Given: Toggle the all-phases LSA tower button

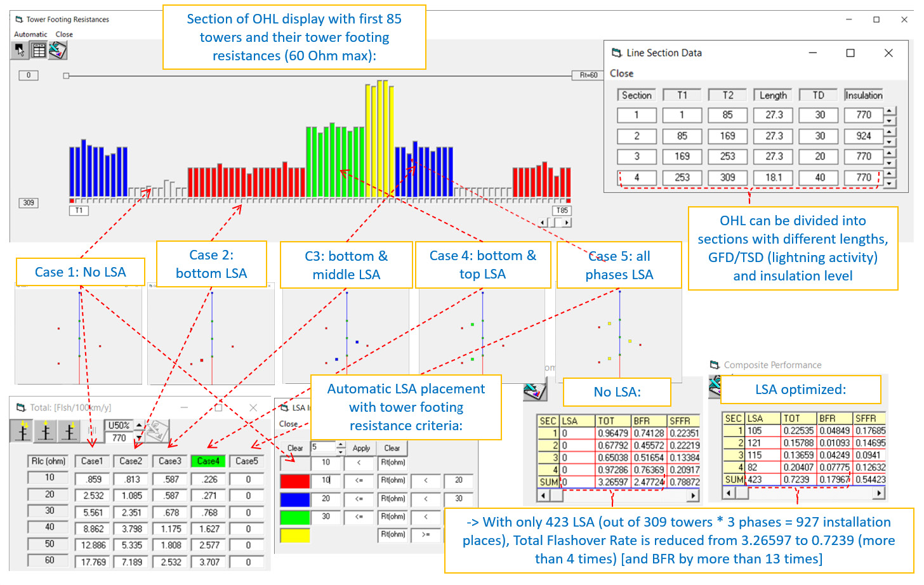Looking at the screenshot, I should point(69,430).
